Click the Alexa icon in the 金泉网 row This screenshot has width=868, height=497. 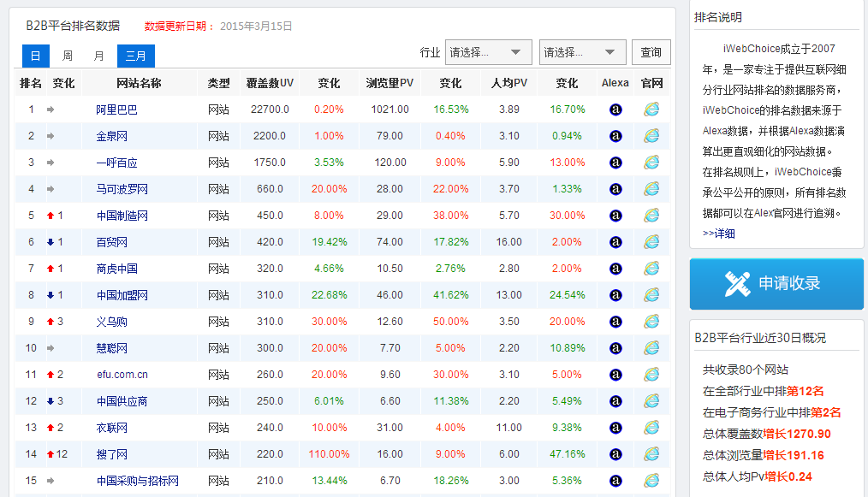point(615,136)
